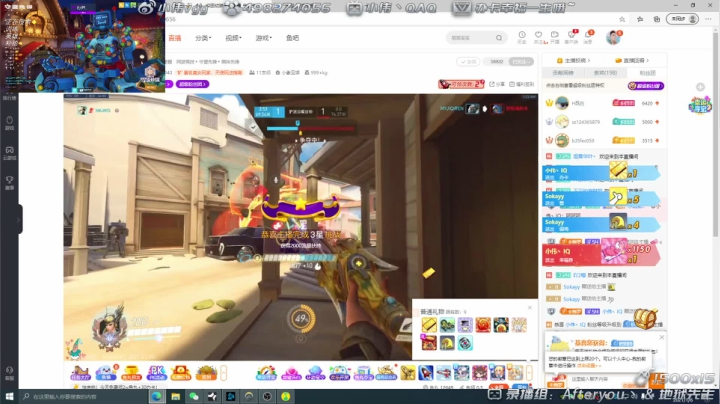Open the trophy icon in the left sidebar
The image size is (720, 404).
click(x=10, y=182)
